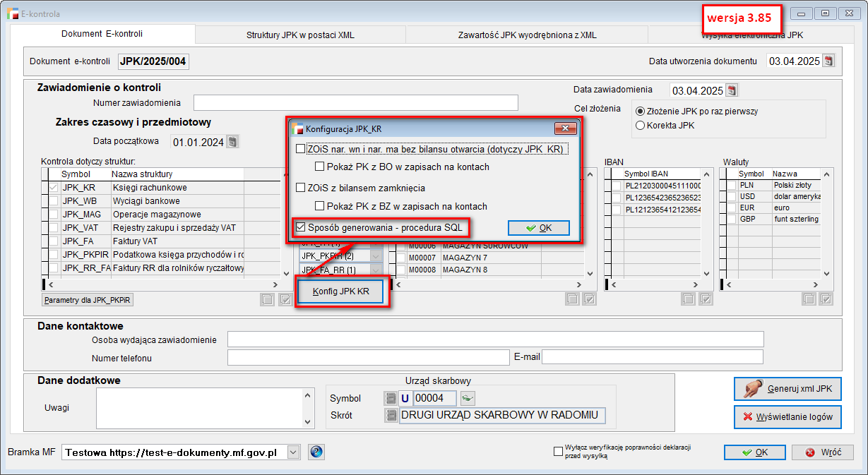This screenshot has height=475, width=868.
Task: Open the JPK_PKPIR (2) version dropdown
Action: coord(376,255)
